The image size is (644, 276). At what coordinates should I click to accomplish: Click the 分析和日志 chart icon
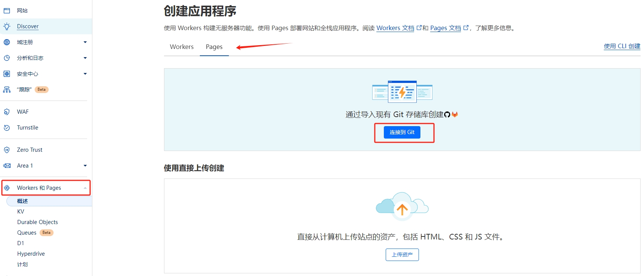coord(7,58)
